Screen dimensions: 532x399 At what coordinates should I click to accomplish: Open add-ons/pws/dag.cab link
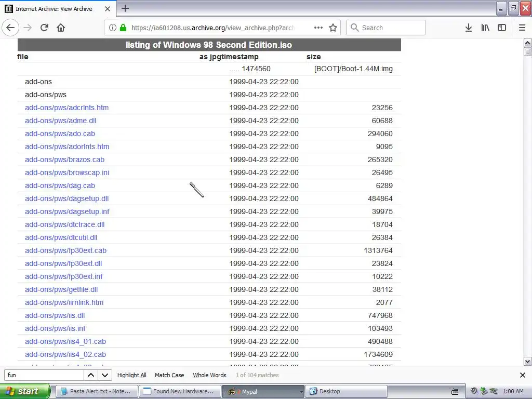point(60,185)
